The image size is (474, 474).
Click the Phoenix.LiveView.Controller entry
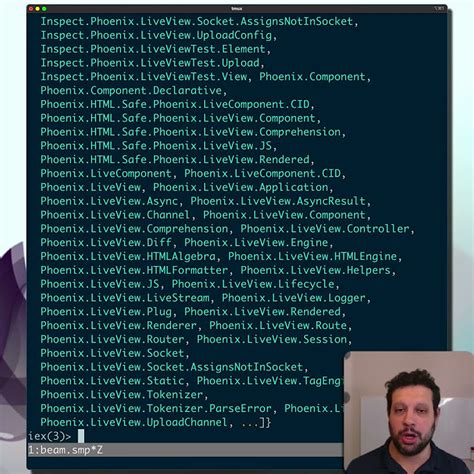[x=325, y=229]
